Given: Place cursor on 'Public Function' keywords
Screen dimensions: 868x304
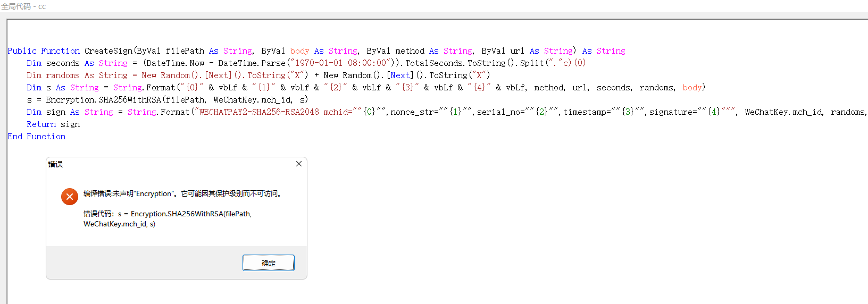Looking at the screenshot, I should pyautogui.click(x=44, y=51).
